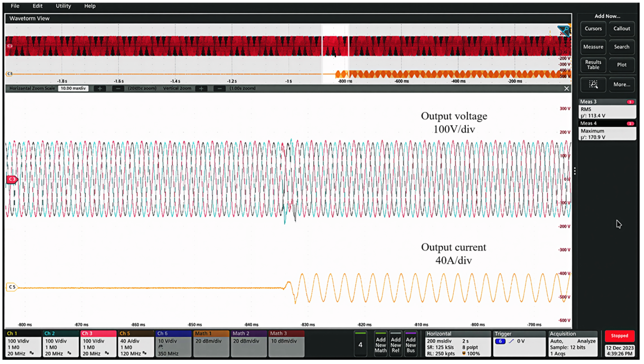Click the vertical zoom plus icon
644x364 pixels.
click(x=202, y=89)
